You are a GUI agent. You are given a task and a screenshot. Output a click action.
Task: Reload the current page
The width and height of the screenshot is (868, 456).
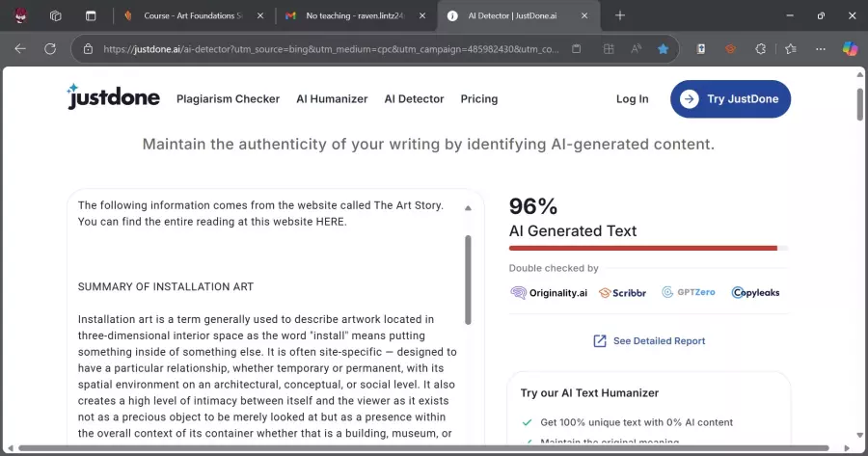(x=50, y=49)
